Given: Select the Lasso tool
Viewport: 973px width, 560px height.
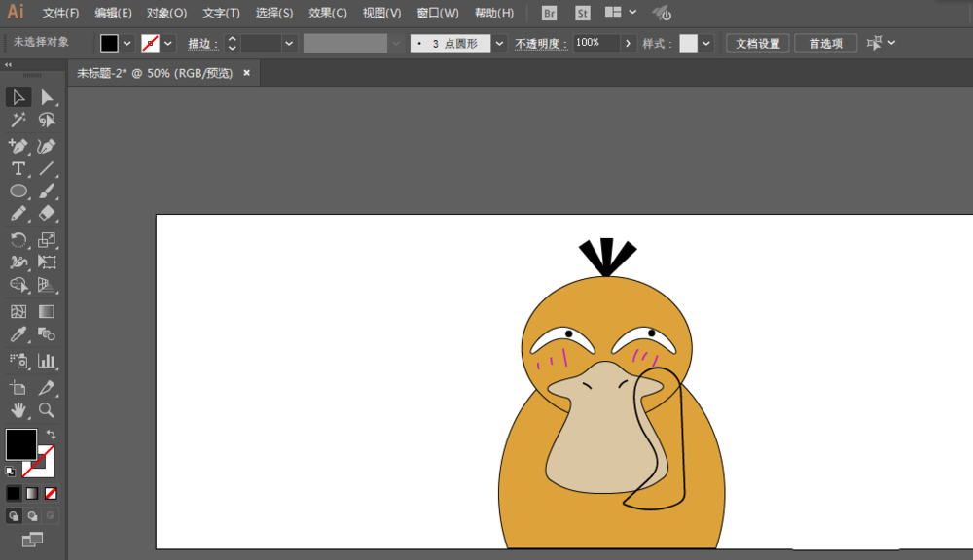Looking at the screenshot, I should coord(47,120).
